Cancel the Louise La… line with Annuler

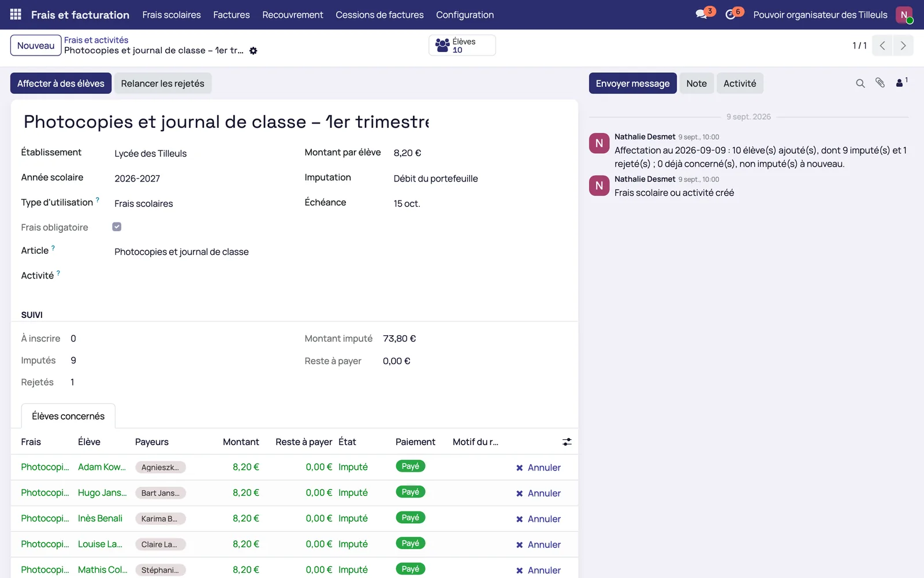coord(538,544)
